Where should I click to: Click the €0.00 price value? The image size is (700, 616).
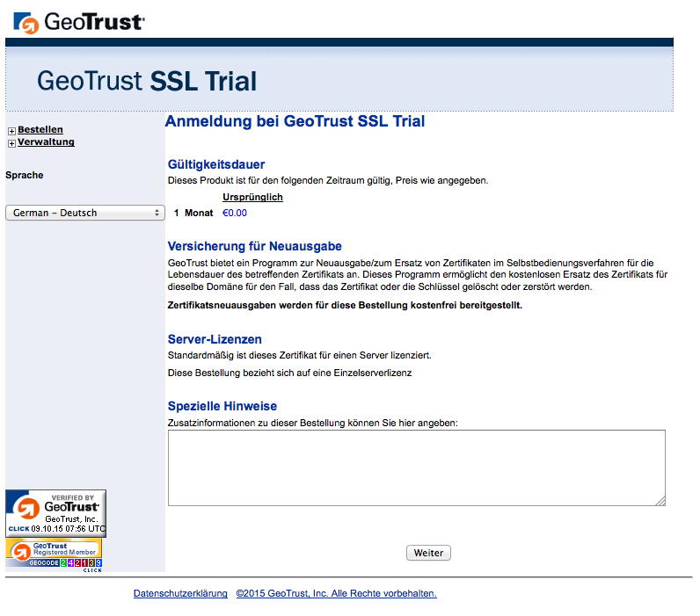click(x=235, y=213)
